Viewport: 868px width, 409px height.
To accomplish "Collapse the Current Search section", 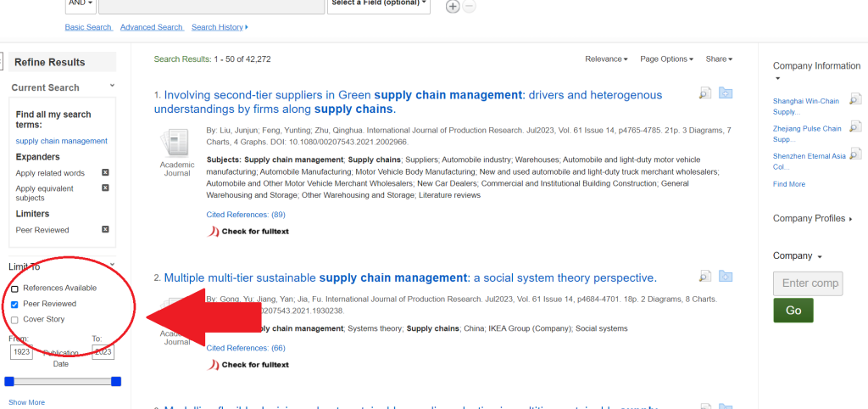I will 113,86.
